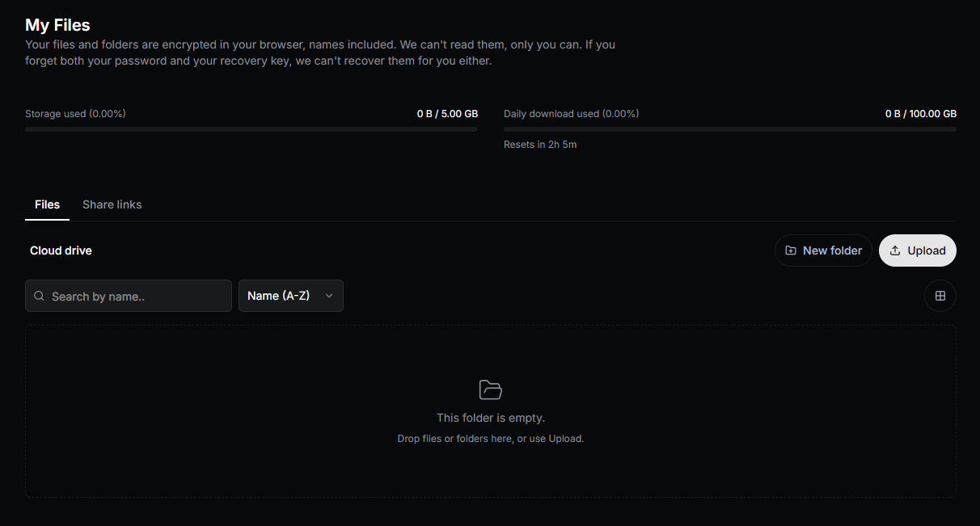The width and height of the screenshot is (980, 526).
Task: Expand the sort dropdown chevron
Action: tap(329, 296)
